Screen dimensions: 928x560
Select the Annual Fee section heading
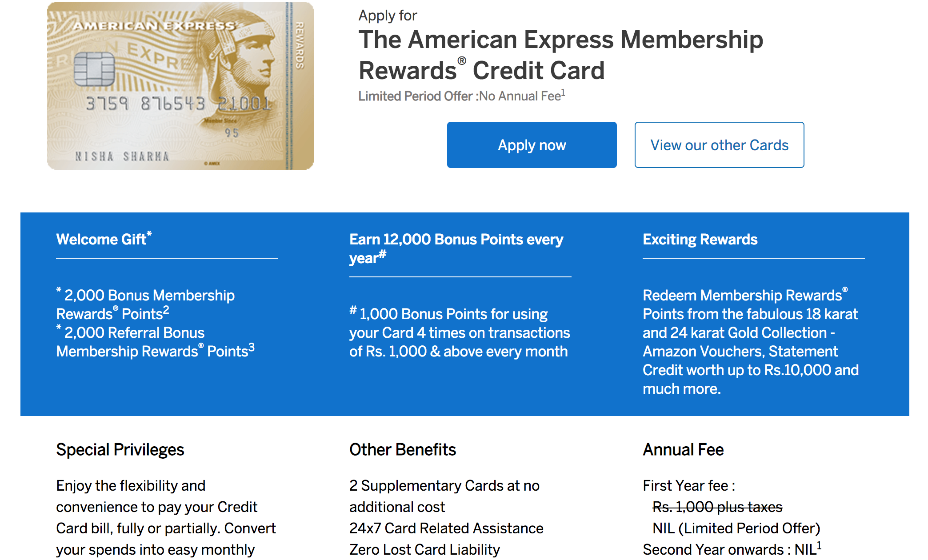coord(683,449)
